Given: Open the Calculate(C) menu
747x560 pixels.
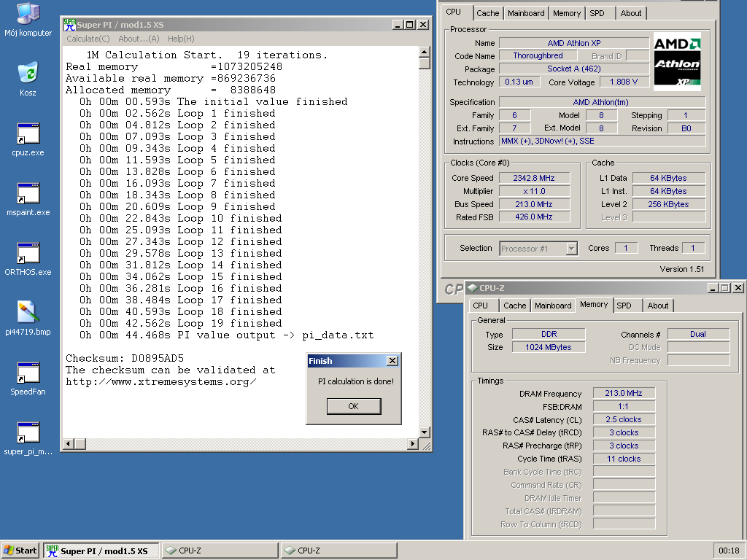Looking at the screenshot, I should (88, 39).
